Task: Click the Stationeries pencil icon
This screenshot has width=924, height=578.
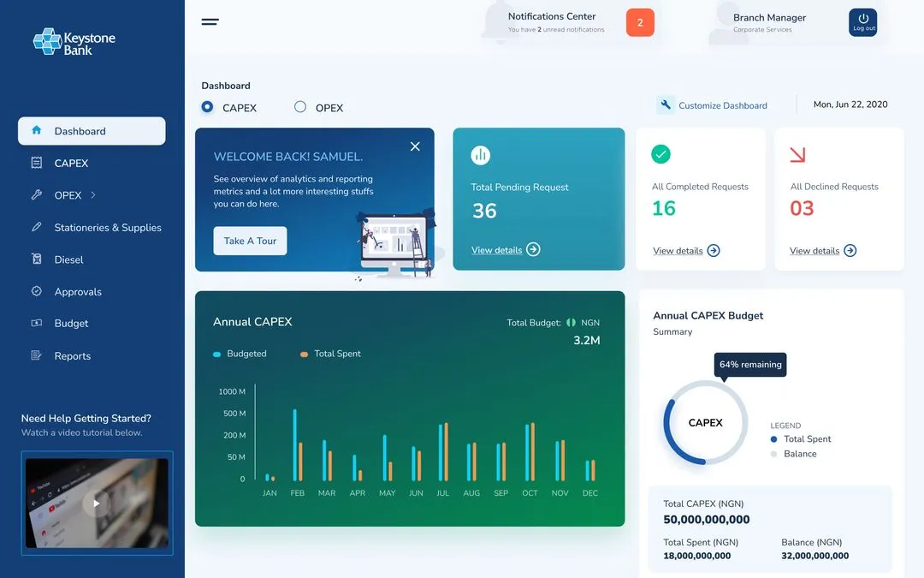Action: [x=37, y=227]
